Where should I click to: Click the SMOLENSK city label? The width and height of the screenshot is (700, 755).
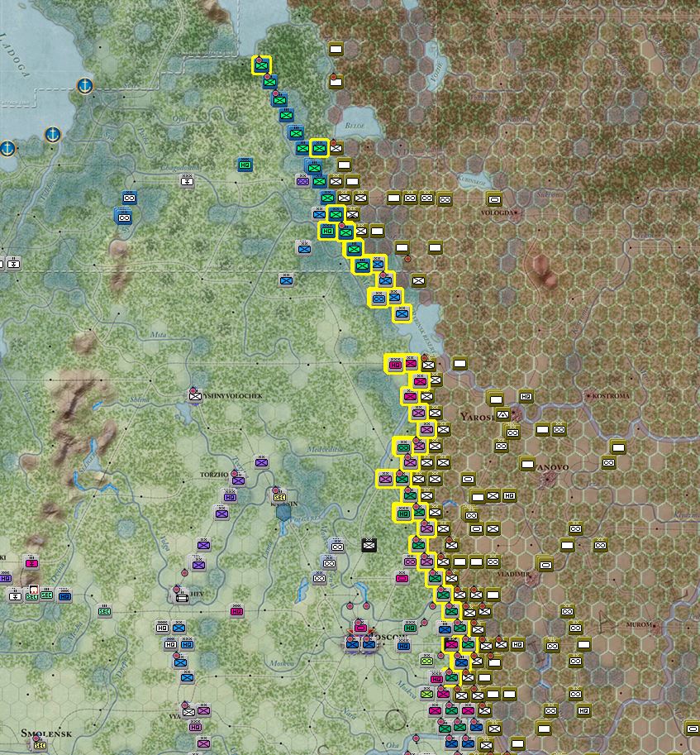46,733
